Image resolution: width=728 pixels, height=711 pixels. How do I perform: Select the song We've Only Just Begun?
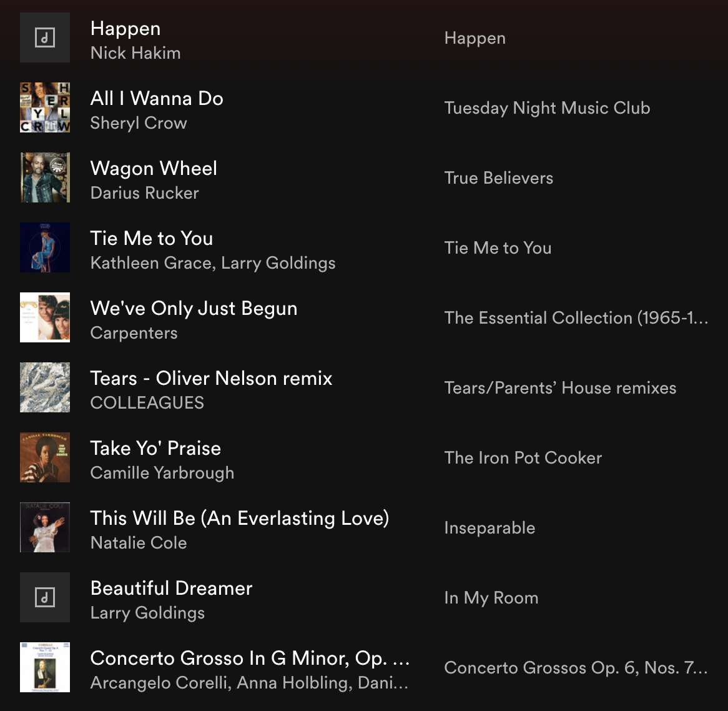click(x=194, y=309)
